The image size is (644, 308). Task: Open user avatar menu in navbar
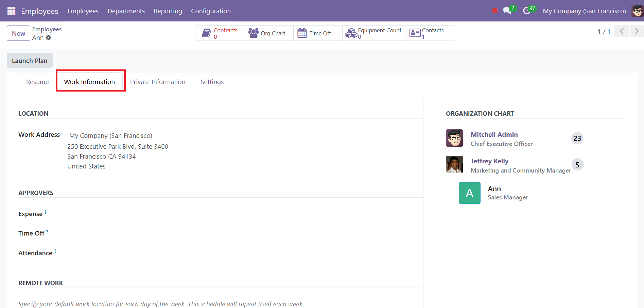click(x=637, y=11)
